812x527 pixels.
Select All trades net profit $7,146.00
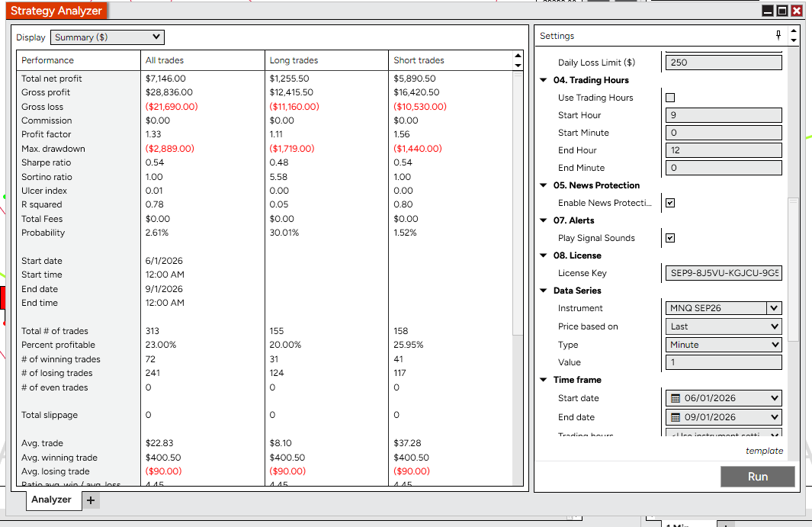165,79
